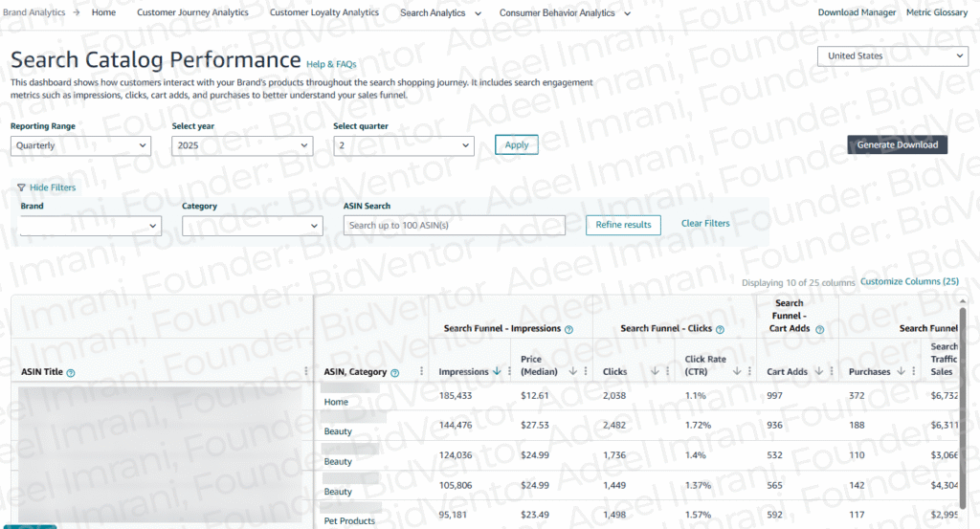Open Customer Loyalty Analytics

[x=324, y=12]
